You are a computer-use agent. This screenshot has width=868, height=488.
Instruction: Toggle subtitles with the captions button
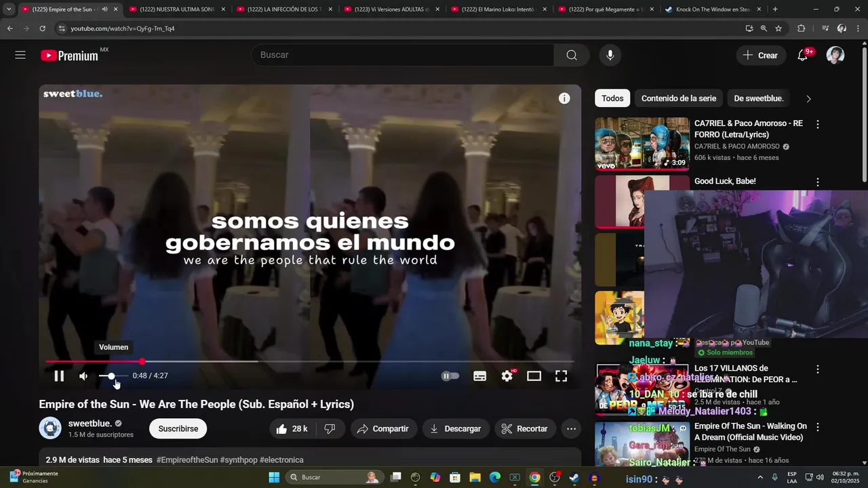(479, 376)
